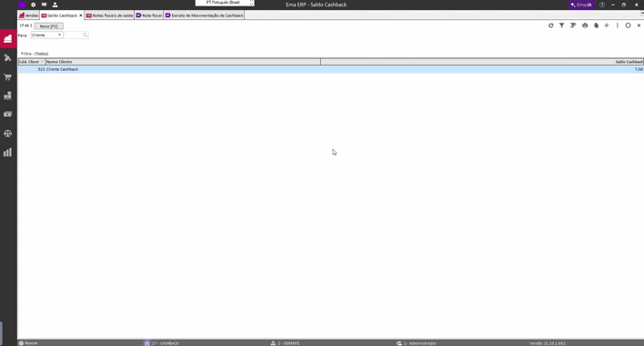Open the purple folder icon in title bar
The image size is (644, 346).
click(x=22, y=5)
